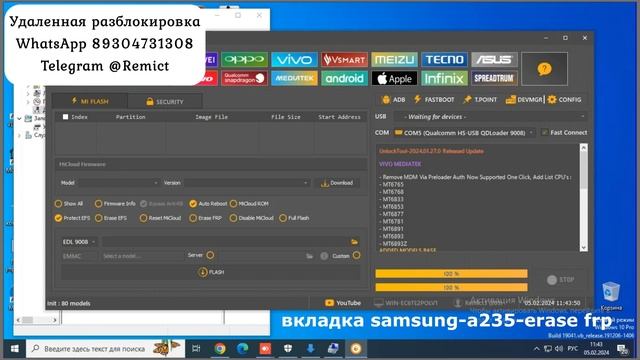Open the FASTBOOT tool

tap(434, 100)
